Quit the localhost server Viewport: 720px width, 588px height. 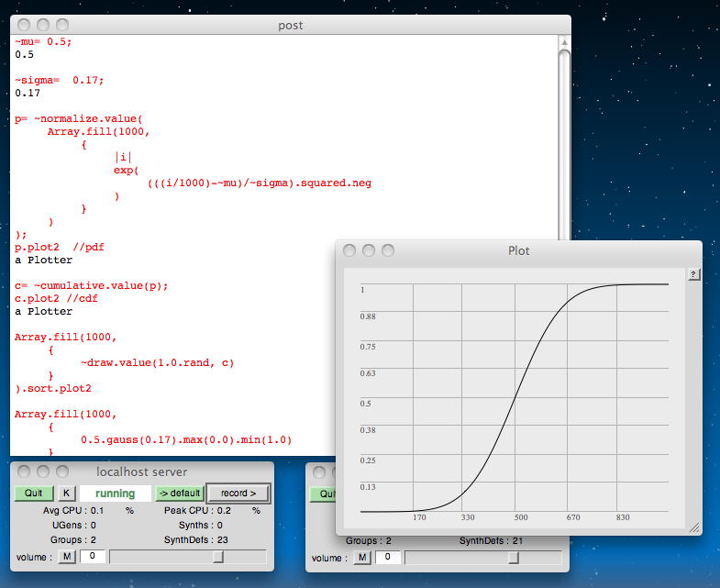point(33,494)
